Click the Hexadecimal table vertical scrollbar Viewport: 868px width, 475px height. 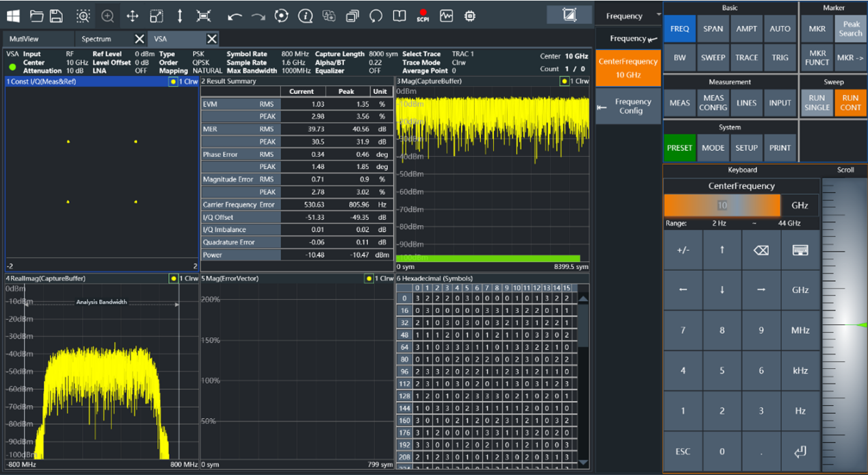tap(583, 379)
